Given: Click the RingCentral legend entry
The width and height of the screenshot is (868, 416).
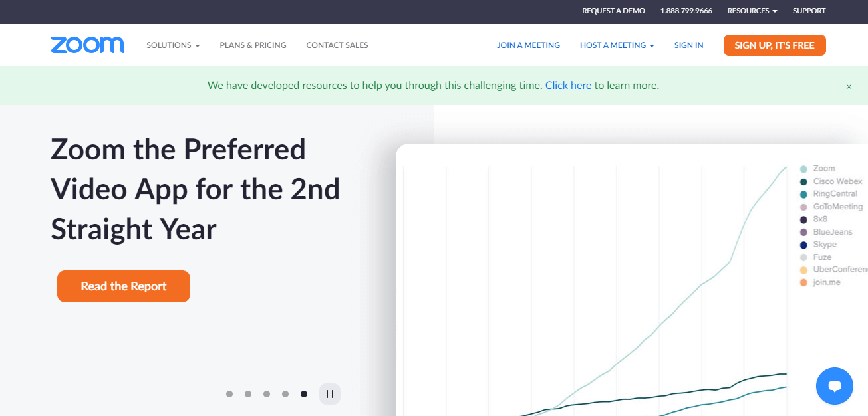Looking at the screenshot, I should pos(829,194).
